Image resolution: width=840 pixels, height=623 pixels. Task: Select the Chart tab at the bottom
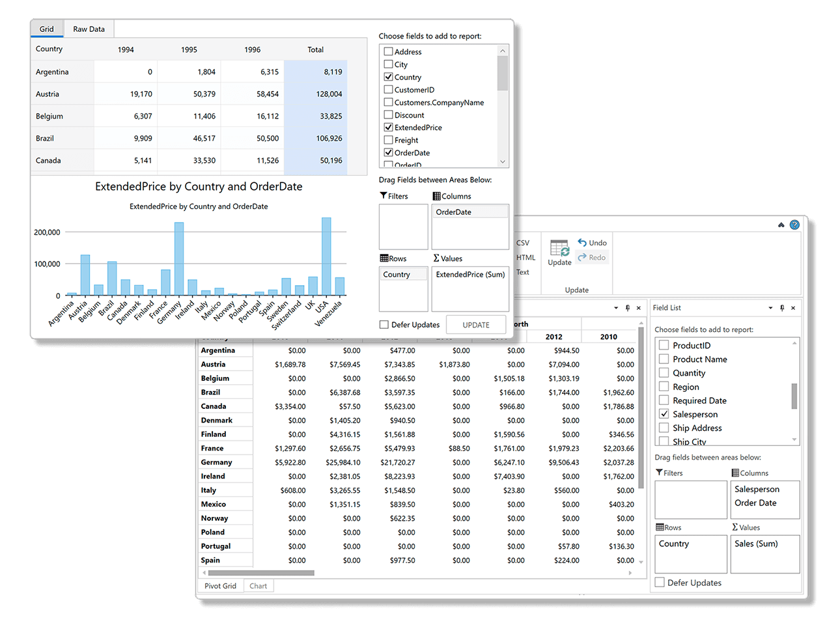click(259, 585)
